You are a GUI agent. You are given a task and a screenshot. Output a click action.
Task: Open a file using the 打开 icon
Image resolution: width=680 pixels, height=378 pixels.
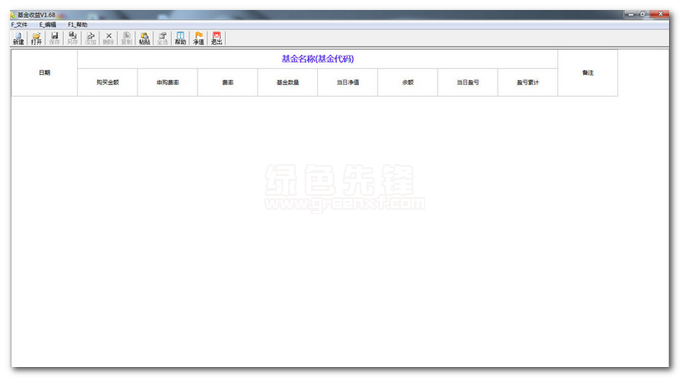pos(36,38)
